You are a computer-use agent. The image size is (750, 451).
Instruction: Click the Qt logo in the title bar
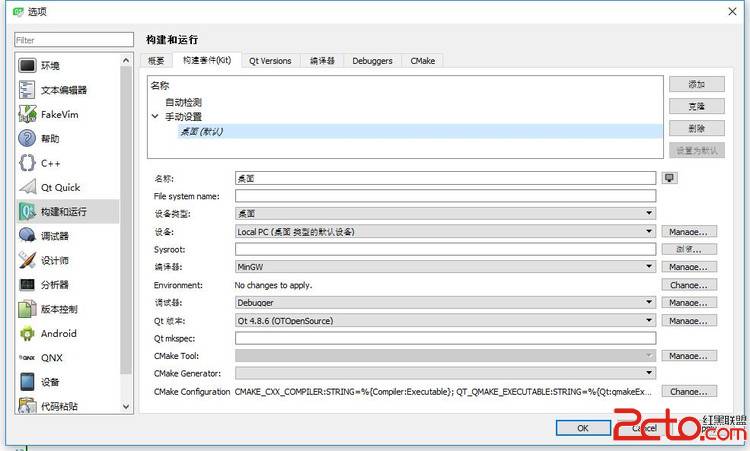(x=18, y=11)
